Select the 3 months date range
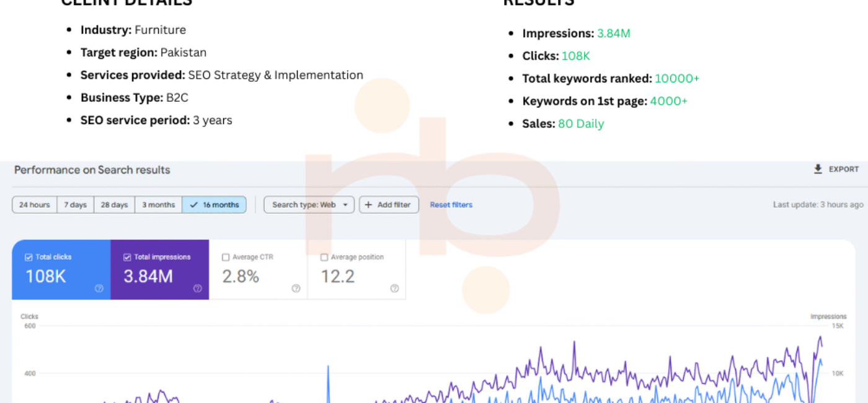The width and height of the screenshot is (868, 403). [159, 205]
